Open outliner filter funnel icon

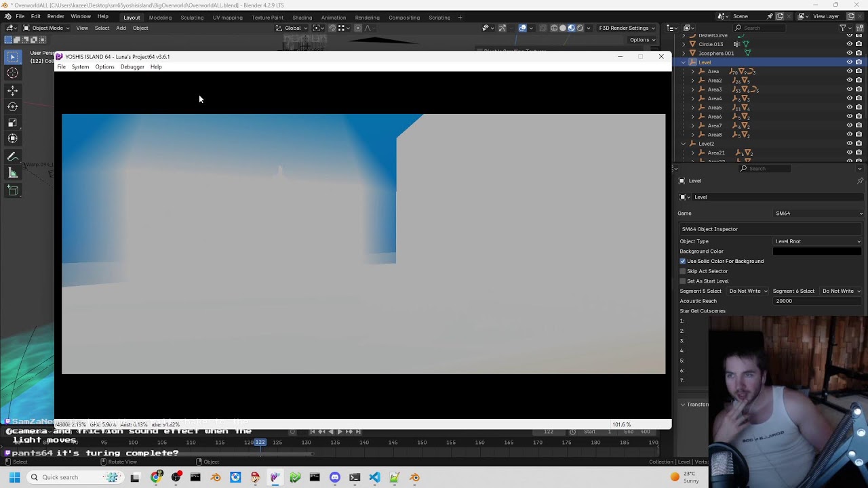point(843,28)
